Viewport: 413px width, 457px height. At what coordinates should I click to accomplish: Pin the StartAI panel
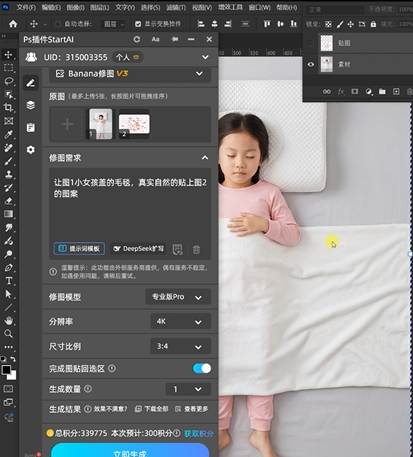[x=174, y=39]
